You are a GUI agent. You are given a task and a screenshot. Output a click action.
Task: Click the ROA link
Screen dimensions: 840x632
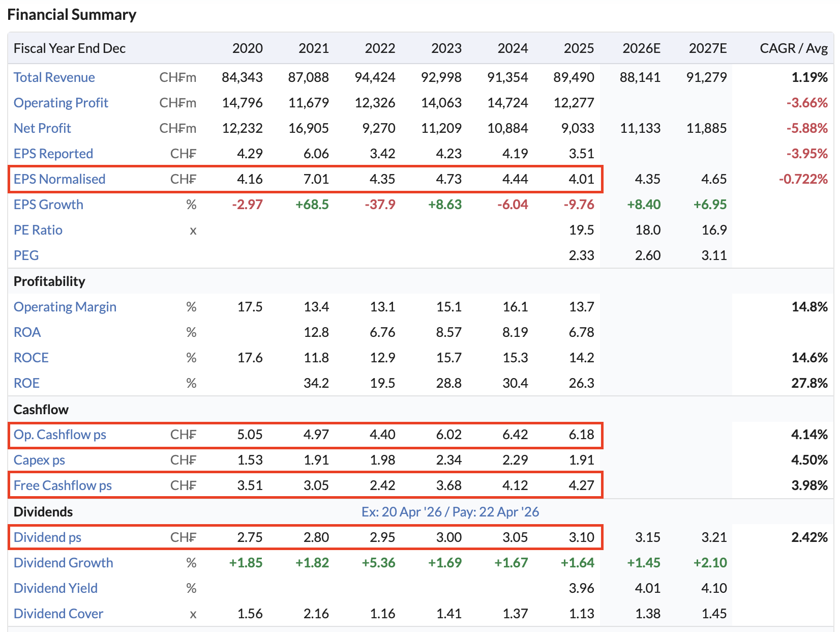27,332
